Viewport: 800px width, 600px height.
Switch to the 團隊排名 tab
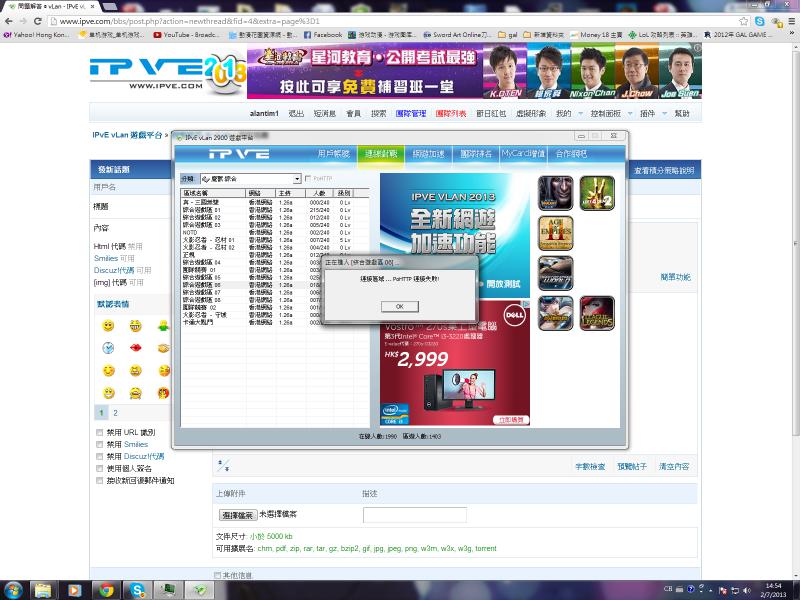coord(476,154)
